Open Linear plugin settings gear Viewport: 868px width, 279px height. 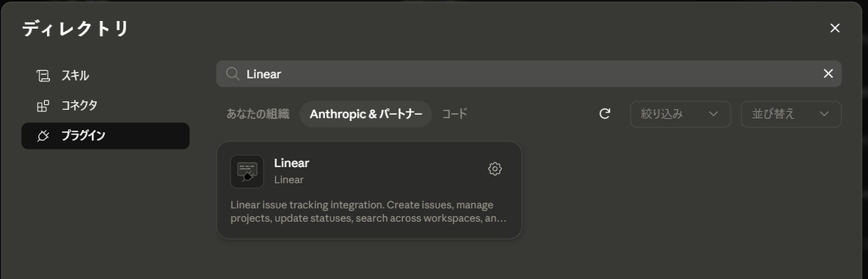[495, 168]
